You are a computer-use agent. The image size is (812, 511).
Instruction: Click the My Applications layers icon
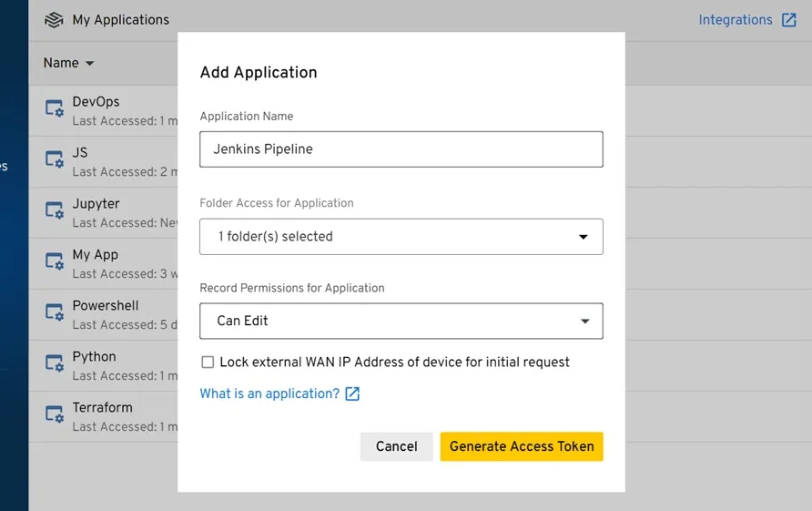54,20
